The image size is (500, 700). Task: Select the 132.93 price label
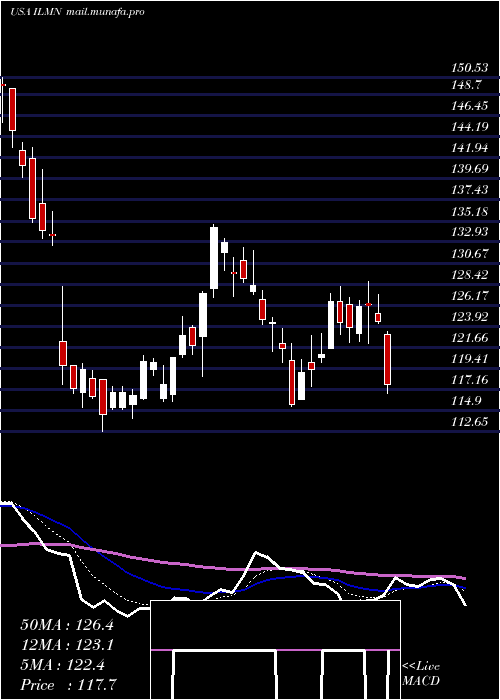469,233
